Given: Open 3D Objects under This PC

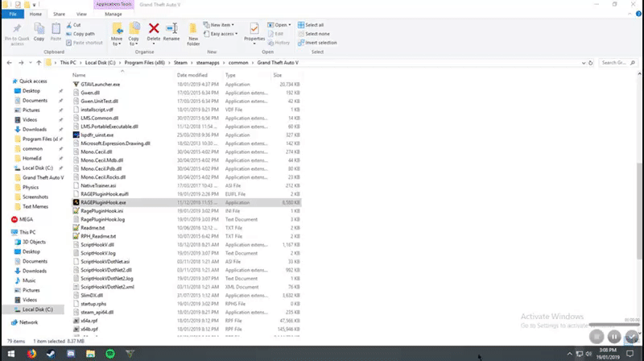Looking at the screenshot, I should [x=34, y=243].
